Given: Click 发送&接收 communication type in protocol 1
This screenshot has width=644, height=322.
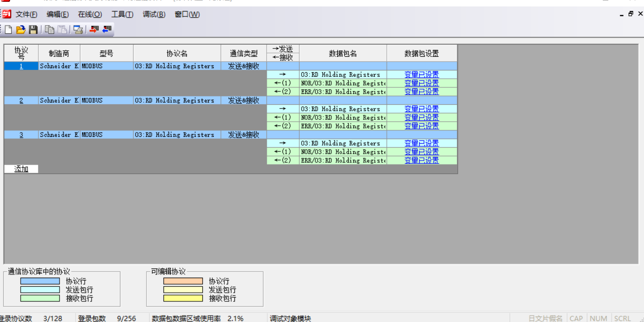Looking at the screenshot, I should 244,66.
